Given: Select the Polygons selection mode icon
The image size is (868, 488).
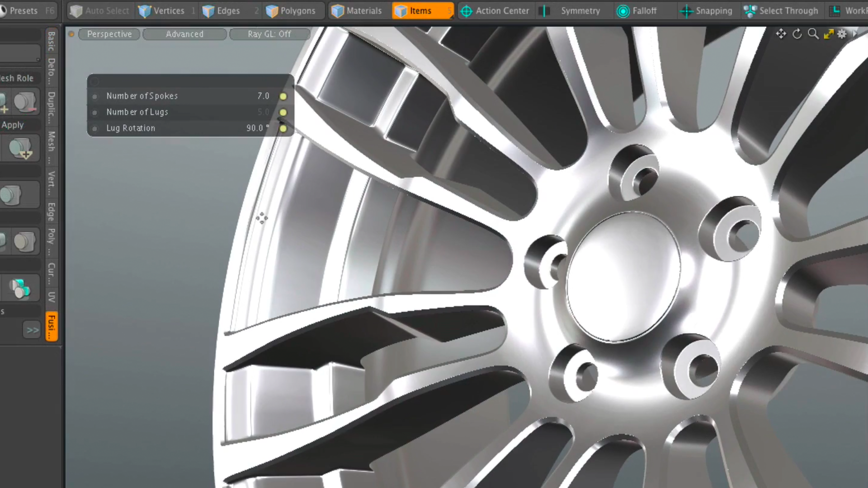Looking at the screenshot, I should (x=272, y=10).
